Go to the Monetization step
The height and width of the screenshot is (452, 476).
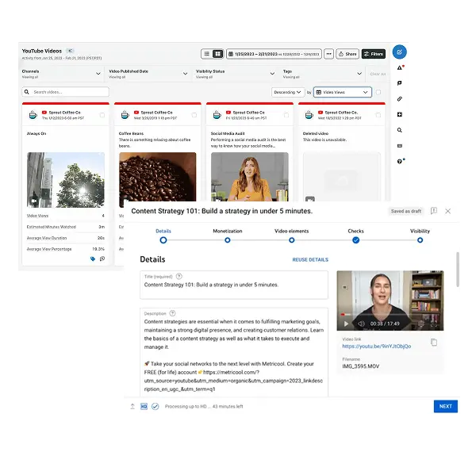228,236
